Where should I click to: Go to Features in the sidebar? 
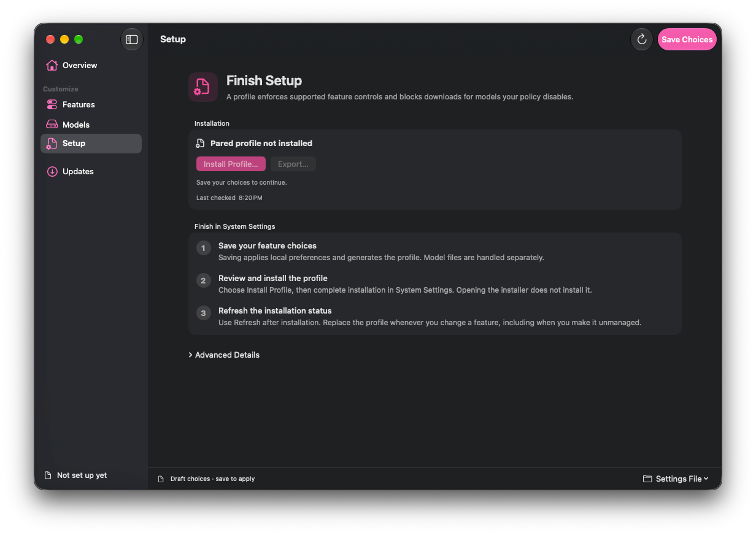(91, 105)
